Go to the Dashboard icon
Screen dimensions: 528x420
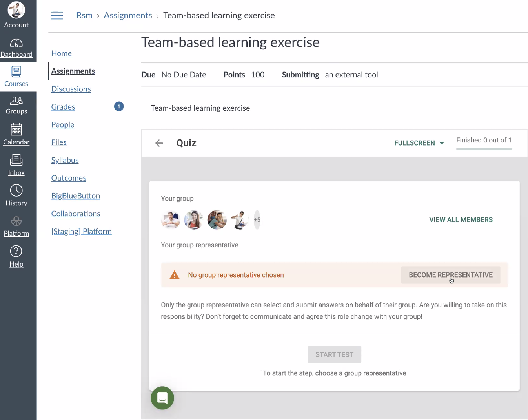click(x=16, y=43)
